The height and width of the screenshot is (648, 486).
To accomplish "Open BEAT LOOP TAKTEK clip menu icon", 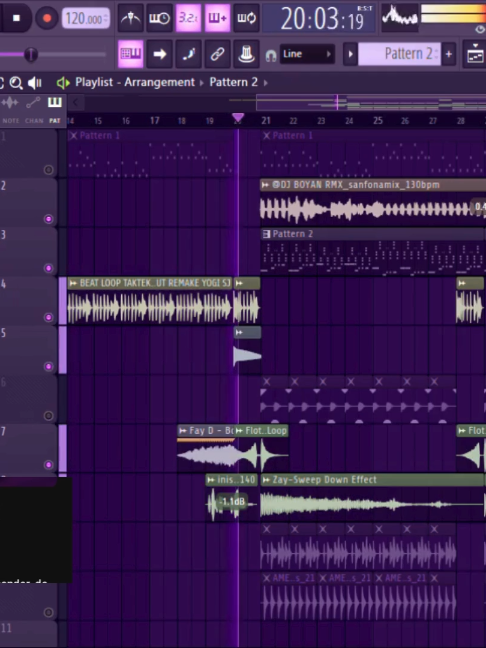I will pyautogui.click(x=74, y=283).
